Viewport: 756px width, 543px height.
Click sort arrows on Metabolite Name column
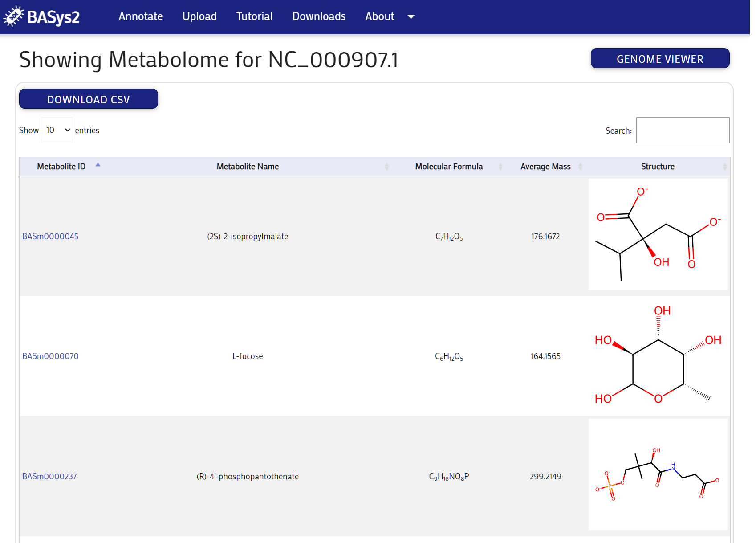coord(386,167)
